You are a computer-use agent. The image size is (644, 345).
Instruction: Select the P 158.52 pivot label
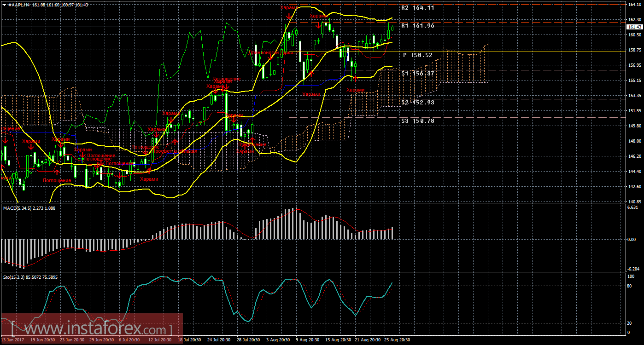[x=417, y=55]
